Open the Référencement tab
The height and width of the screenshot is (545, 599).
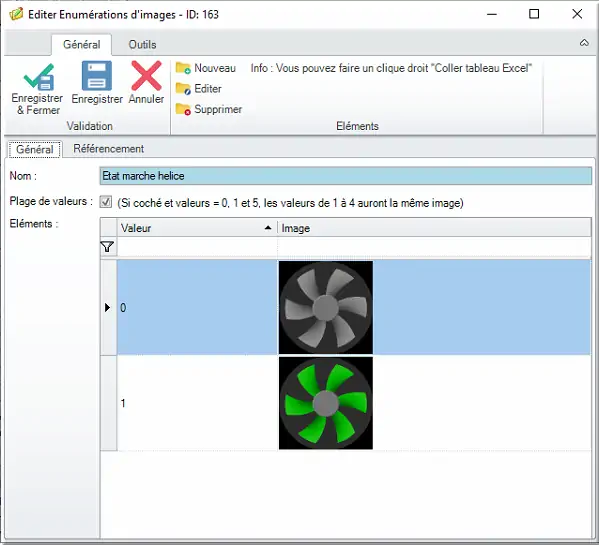[108, 149]
